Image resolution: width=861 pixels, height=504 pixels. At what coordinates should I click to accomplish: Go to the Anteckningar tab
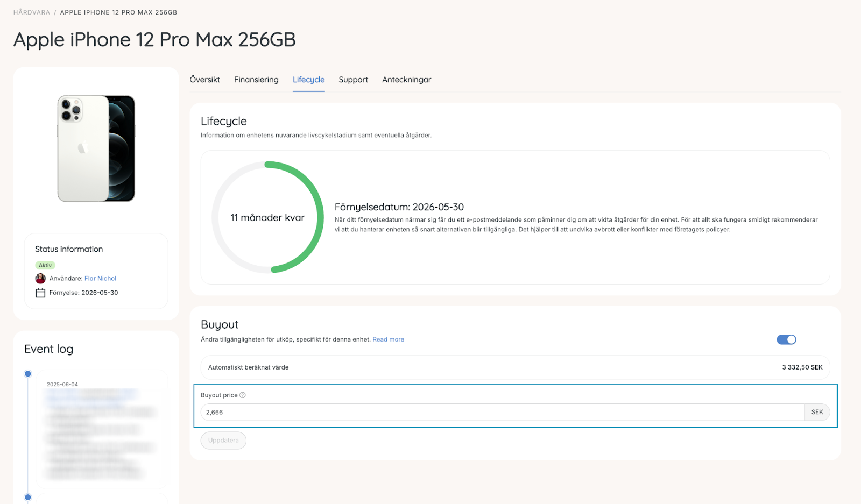pos(406,80)
